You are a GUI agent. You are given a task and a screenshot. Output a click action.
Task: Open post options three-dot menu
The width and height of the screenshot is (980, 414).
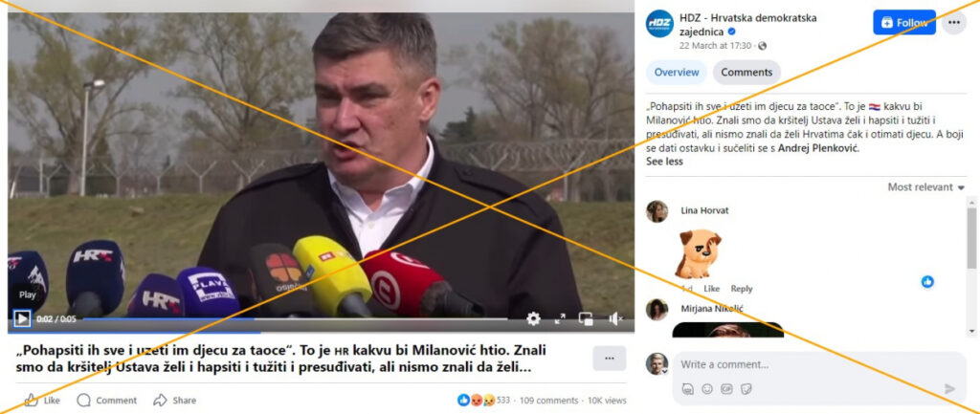(x=954, y=23)
